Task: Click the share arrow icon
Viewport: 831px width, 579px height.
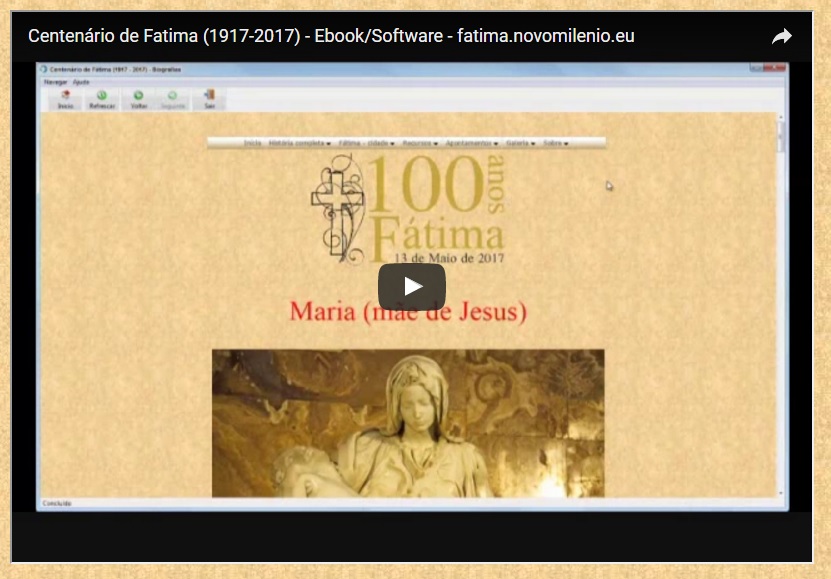Action: (x=782, y=37)
